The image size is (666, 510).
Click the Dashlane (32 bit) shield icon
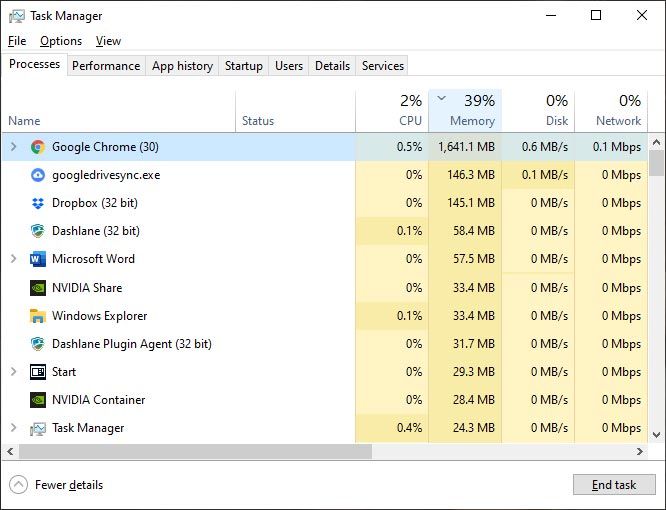point(38,231)
